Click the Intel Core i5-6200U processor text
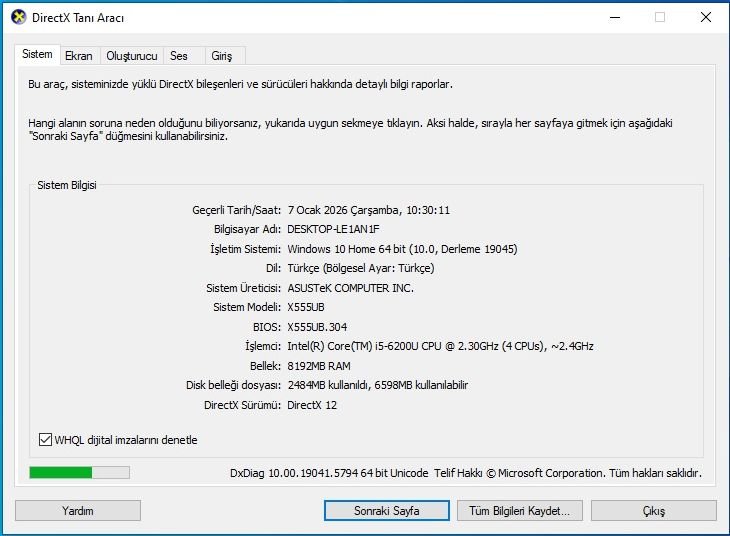Image resolution: width=730 pixels, height=536 pixels. tap(440, 346)
